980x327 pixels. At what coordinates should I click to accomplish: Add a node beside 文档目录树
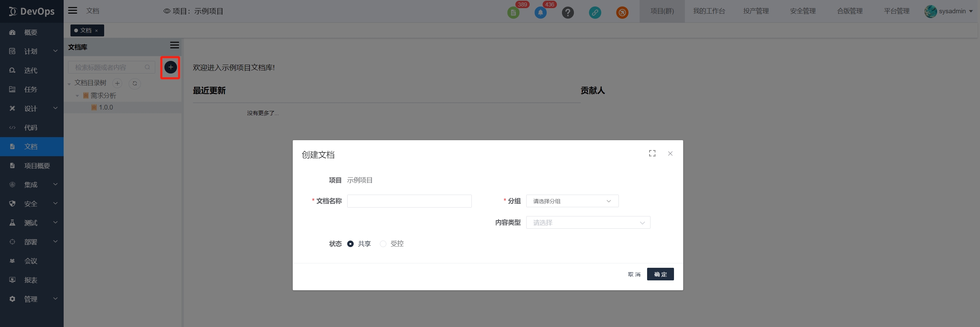click(x=117, y=83)
